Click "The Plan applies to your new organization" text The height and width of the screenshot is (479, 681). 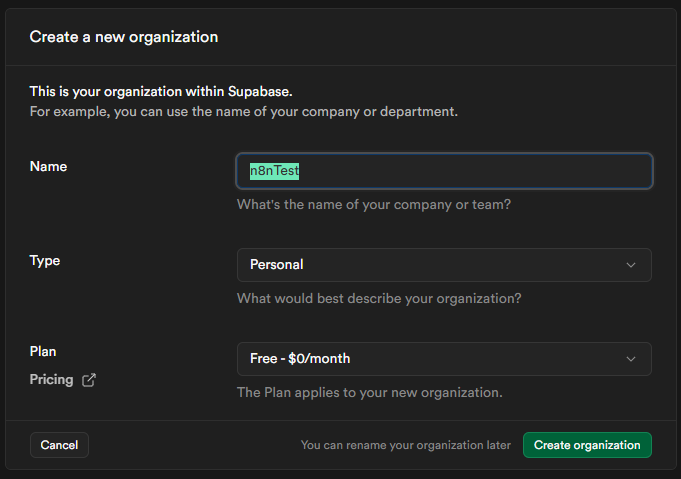click(369, 392)
